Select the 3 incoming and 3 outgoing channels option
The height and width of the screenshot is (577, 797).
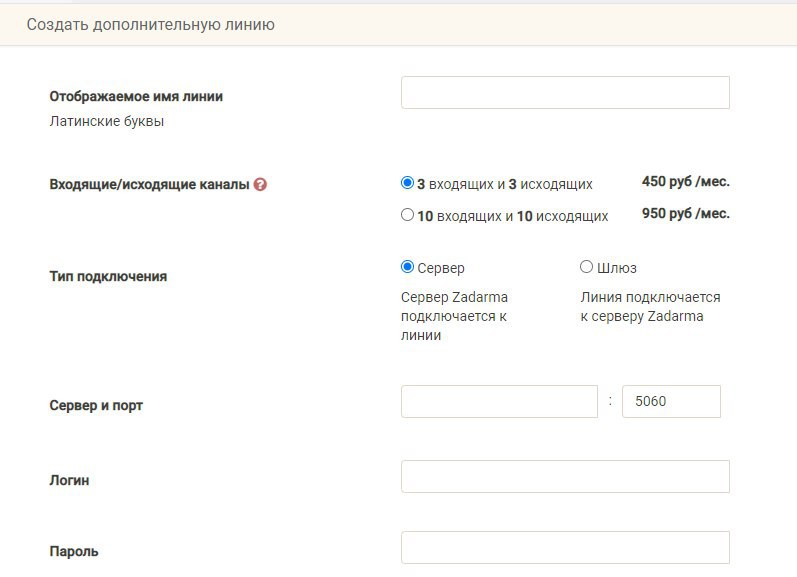tap(407, 183)
